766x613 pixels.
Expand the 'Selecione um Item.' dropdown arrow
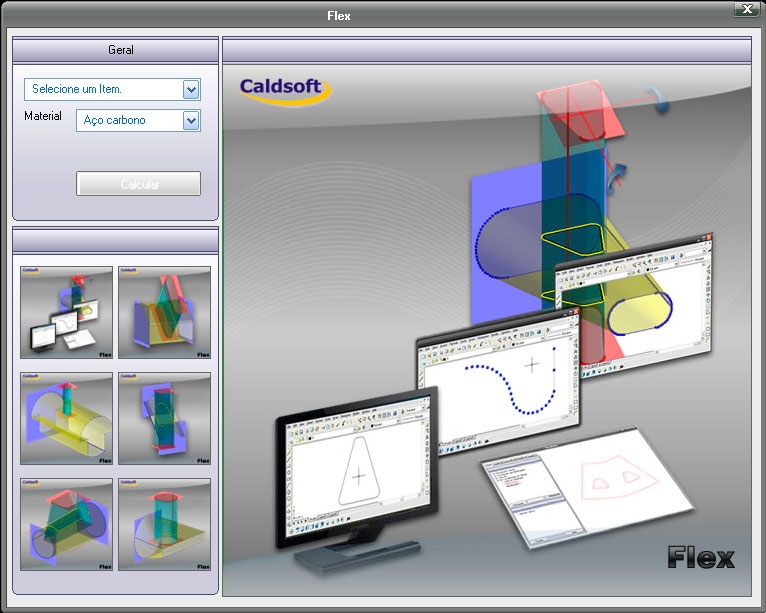(x=192, y=90)
